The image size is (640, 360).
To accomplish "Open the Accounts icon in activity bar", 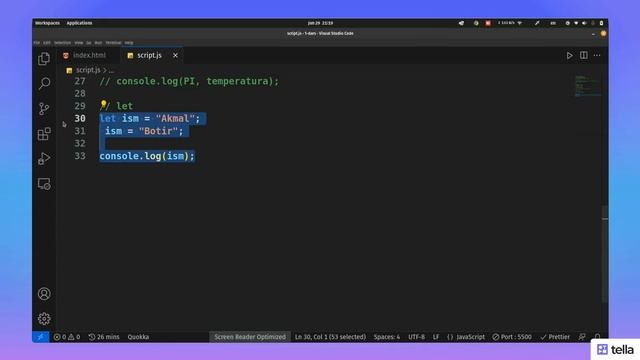I will pyautogui.click(x=44, y=294).
